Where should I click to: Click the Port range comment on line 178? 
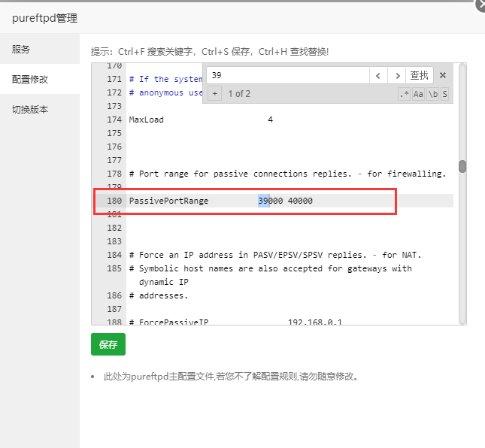click(x=288, y=174)
